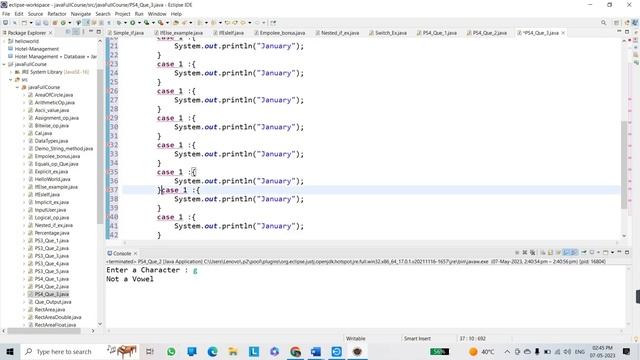Click Remove All Terminated Launches icon
The width and height of the screenshot is (640, 360).
(533, 253)
